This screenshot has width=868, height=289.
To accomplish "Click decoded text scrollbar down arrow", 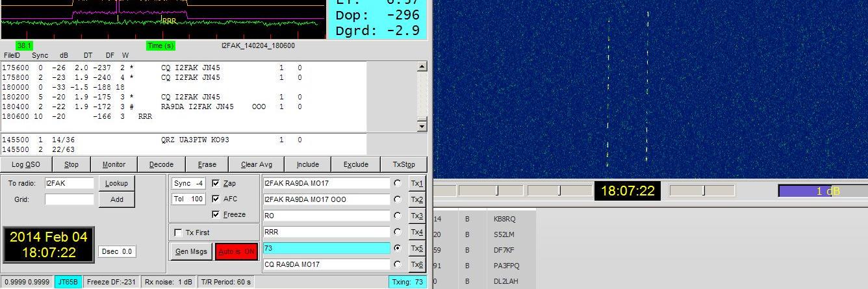I will 422,126.
